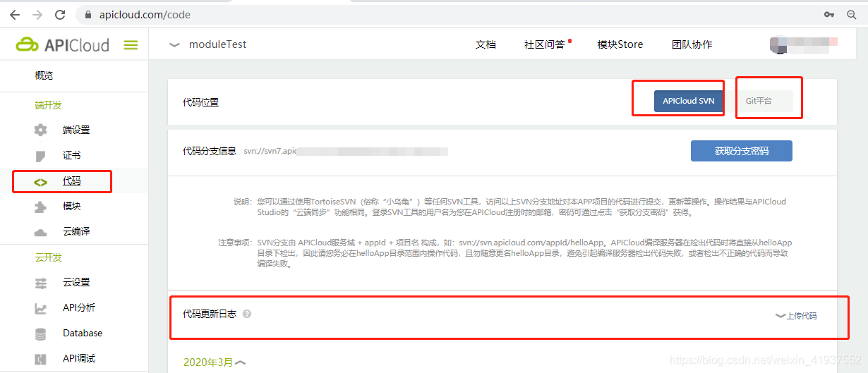Open 文档 in top navigation
This screenshot has width=868, height=373.
pos(486,44)
